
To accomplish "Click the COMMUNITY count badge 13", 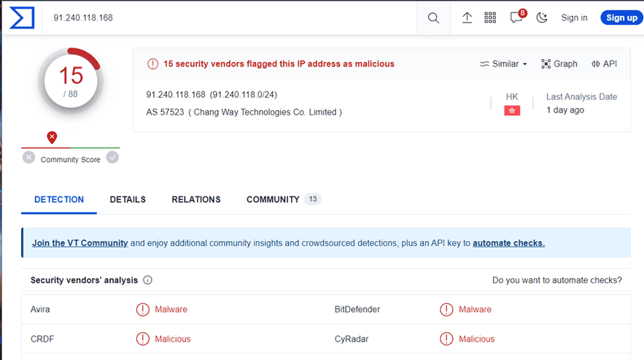I will click(x=313, y=199).
